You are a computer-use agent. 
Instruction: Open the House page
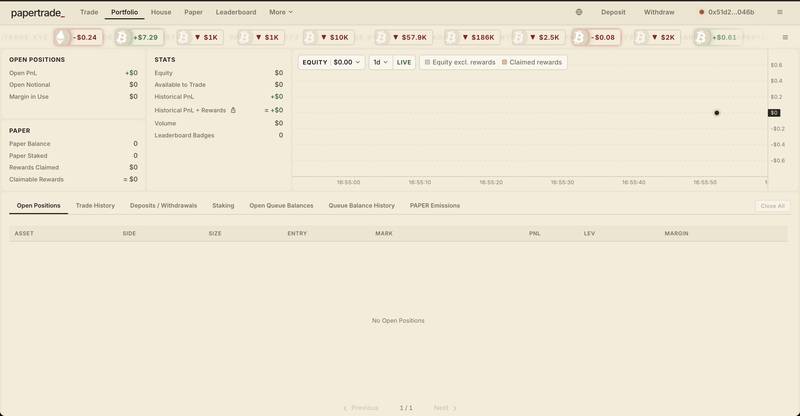click(x=161, y=12)
